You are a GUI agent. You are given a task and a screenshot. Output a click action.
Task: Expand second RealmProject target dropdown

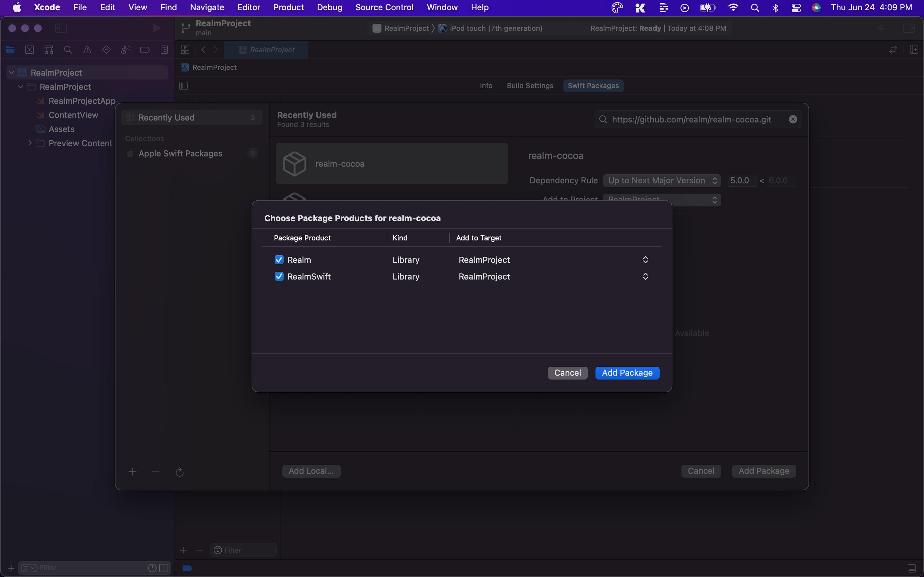(x=644, y=277)
